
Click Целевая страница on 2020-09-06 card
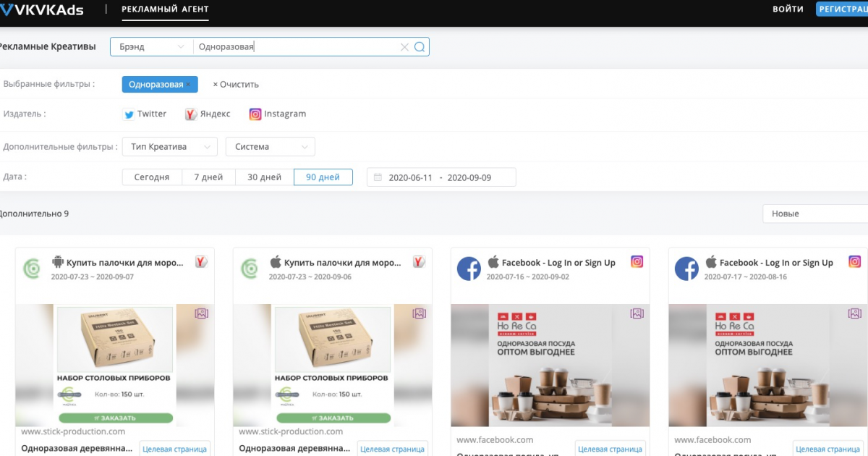(392, 449)
